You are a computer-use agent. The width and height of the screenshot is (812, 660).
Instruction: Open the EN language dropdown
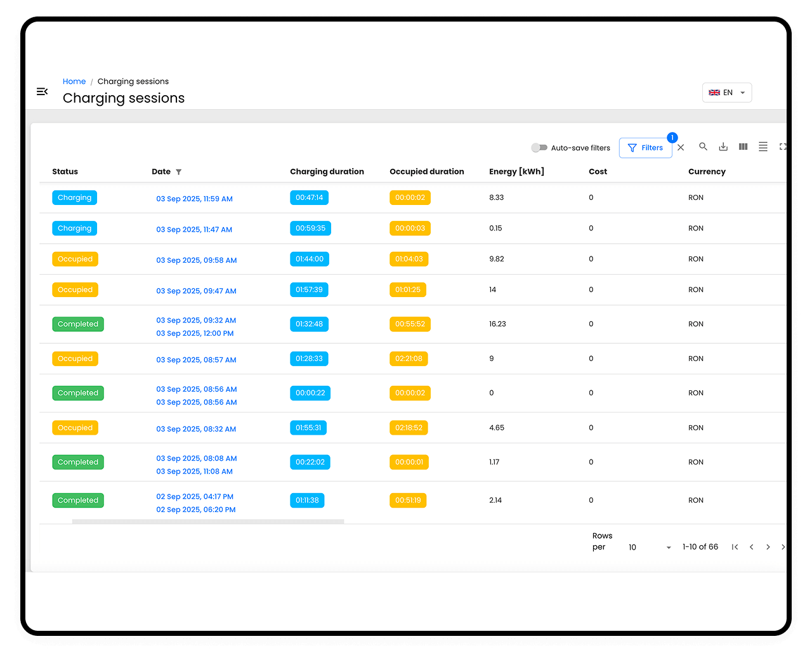[x=727, y=93]
